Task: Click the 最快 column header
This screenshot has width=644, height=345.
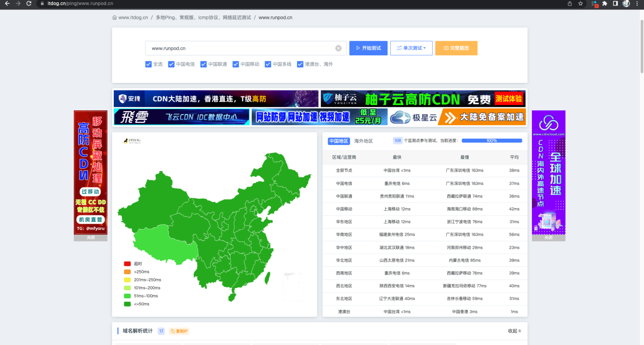Action: point(397,157)
